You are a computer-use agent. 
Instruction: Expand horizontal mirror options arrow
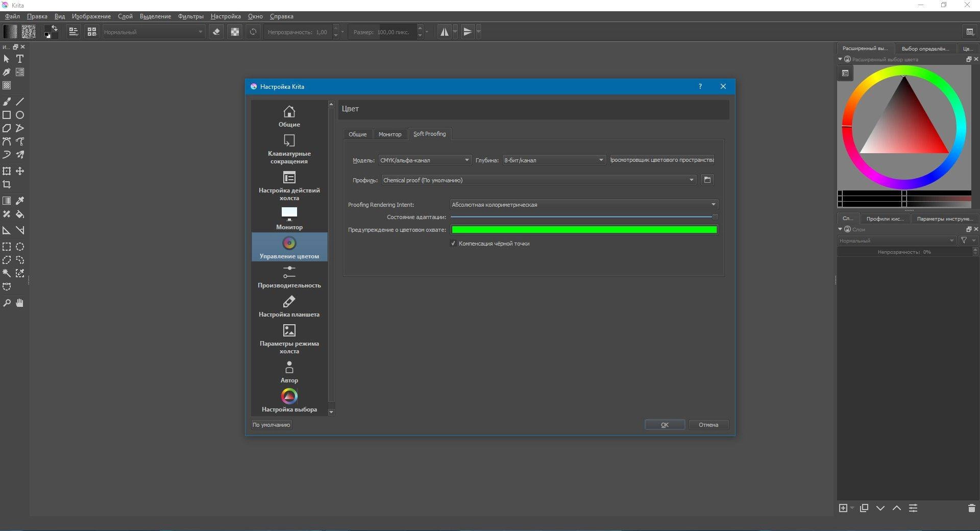[455, 32]
